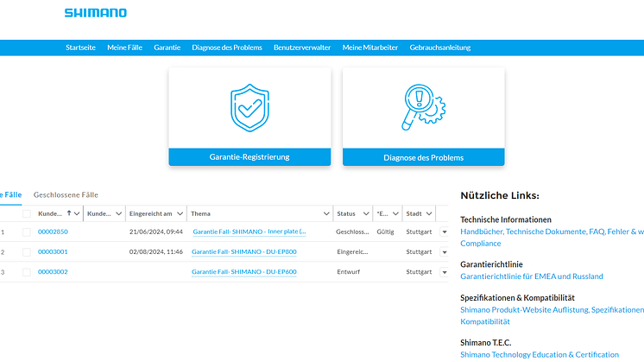Click the Gültig cell in first row
The image size is (644, 362).
[x=385, y=232]
